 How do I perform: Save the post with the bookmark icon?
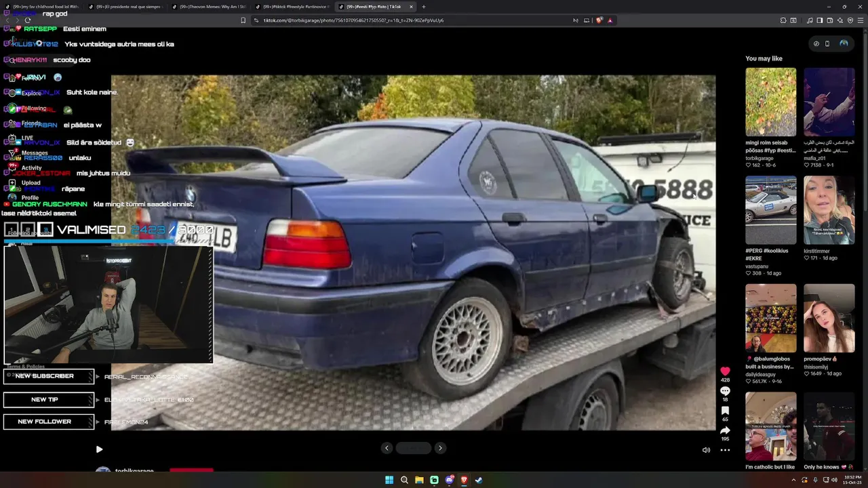pos(725,411)
